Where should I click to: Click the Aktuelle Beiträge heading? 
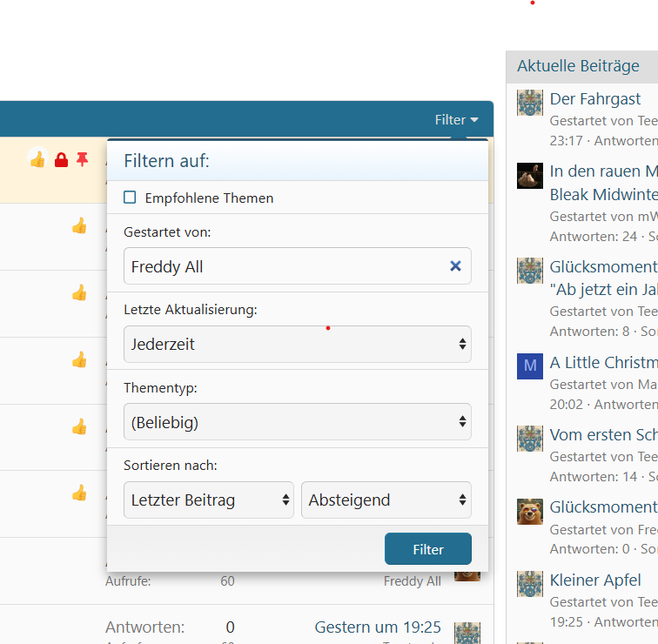click(x=578, y=66)
